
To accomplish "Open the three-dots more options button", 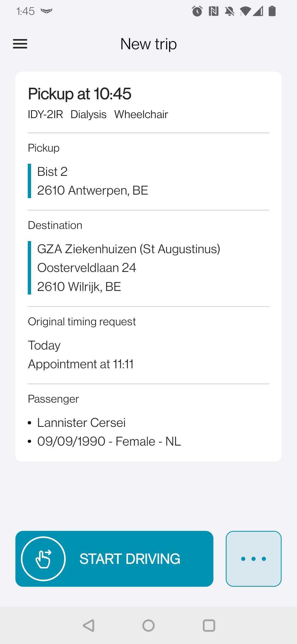I will click(x=254, y=559).
